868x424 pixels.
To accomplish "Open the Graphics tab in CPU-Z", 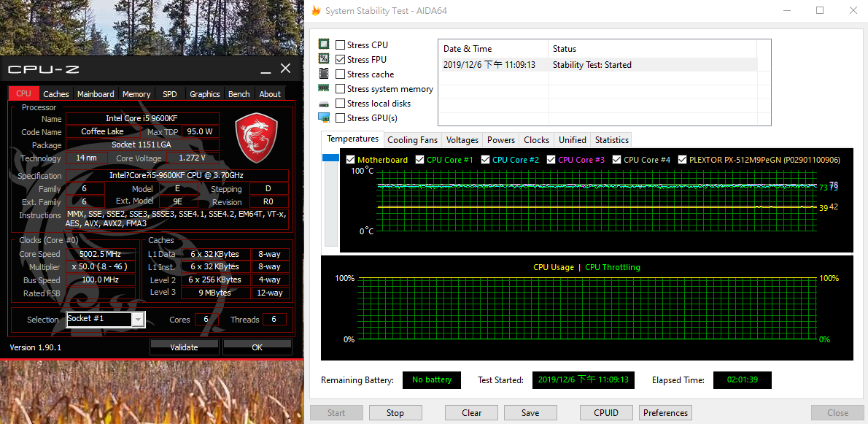I will pyautogui.click(x=205, y=93).
